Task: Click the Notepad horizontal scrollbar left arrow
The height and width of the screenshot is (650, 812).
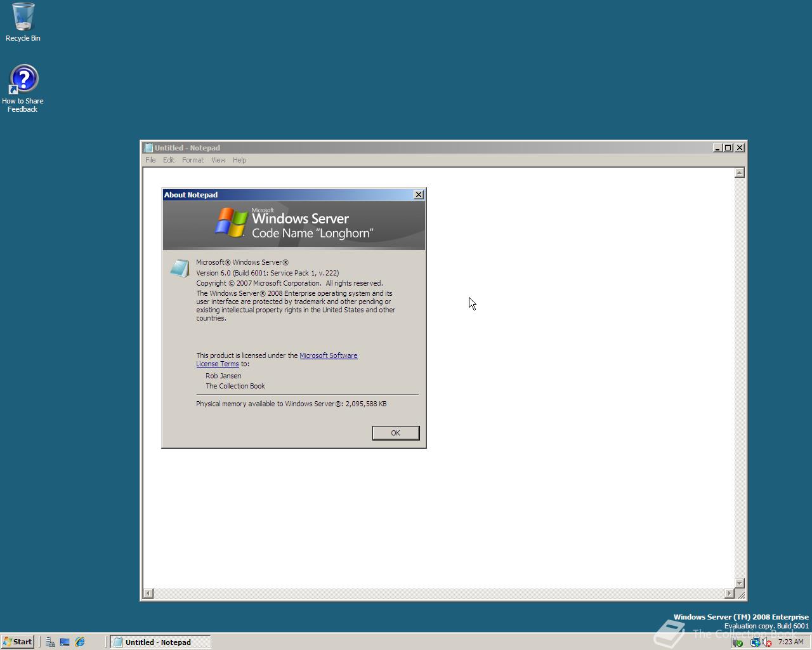Action: 148,594
